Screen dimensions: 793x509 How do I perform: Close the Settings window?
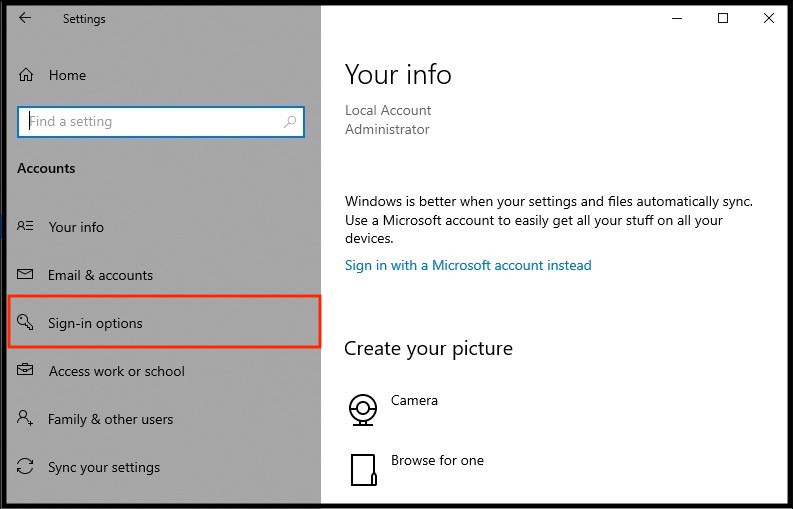pyautogui.click(x=769, y=18)
